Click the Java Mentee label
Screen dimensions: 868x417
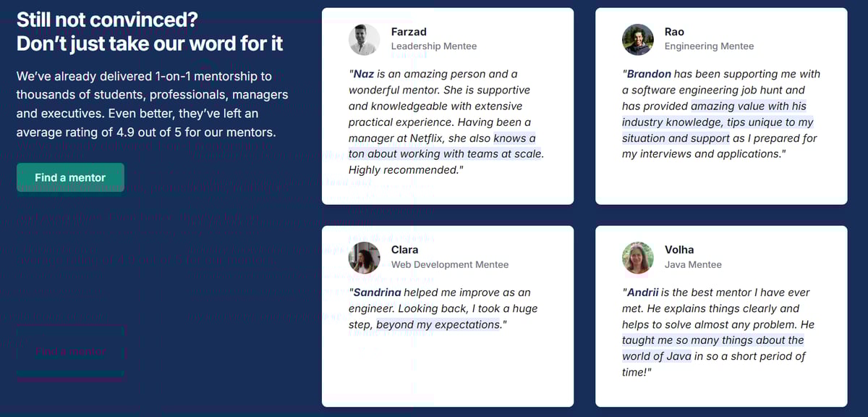pos(693,264)
